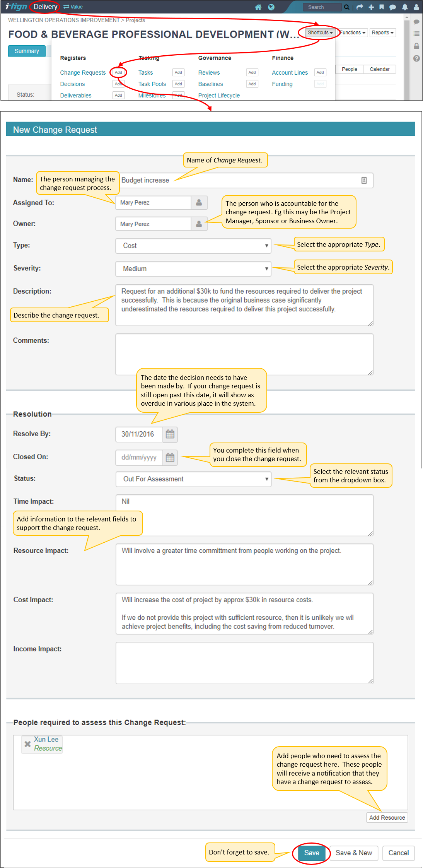Image resolution: width=423 pixels, height=868 pixels.
Task: Click Save & New button
Action: [354, 853]
